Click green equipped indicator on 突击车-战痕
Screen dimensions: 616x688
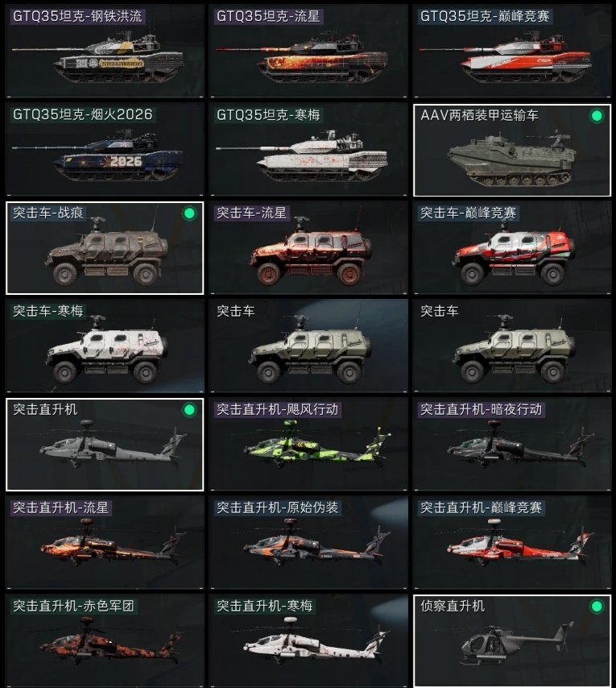(x=189, y=213)
